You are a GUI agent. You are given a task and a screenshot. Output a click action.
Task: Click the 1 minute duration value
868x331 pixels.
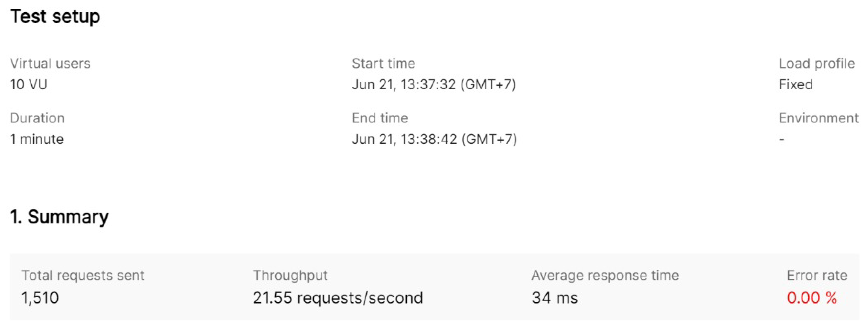[37, 139]
